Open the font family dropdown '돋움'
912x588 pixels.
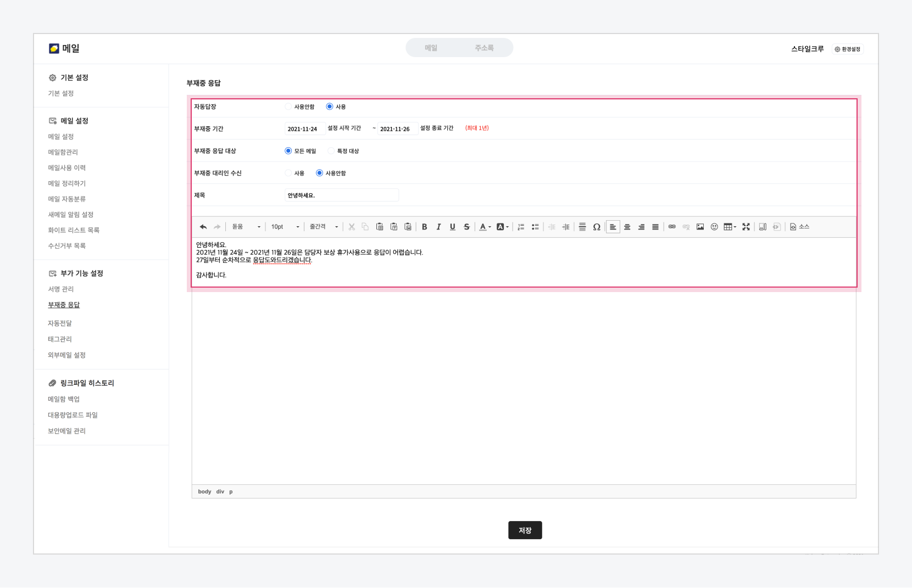click(246, 227)
